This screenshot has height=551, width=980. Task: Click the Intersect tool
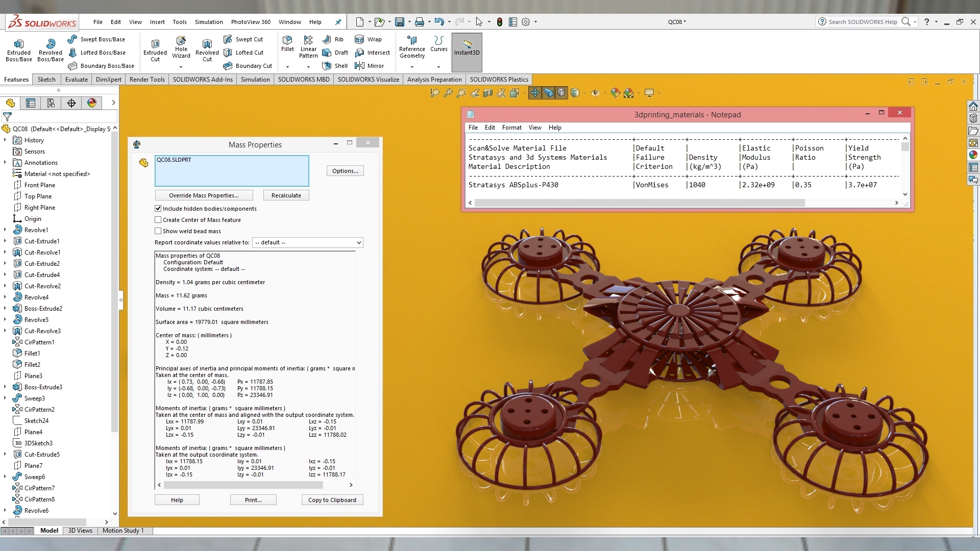[372, 53]
